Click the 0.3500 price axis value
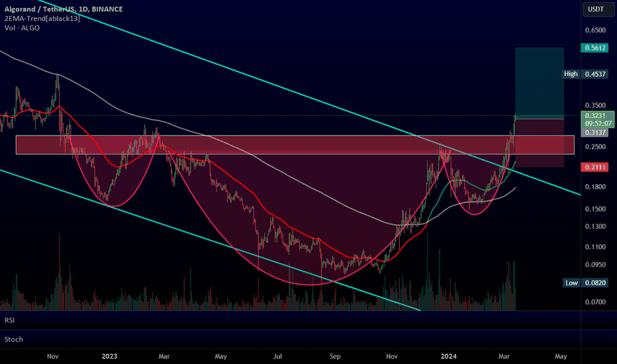This screenshot has height=364, width=617. point(595,105)
